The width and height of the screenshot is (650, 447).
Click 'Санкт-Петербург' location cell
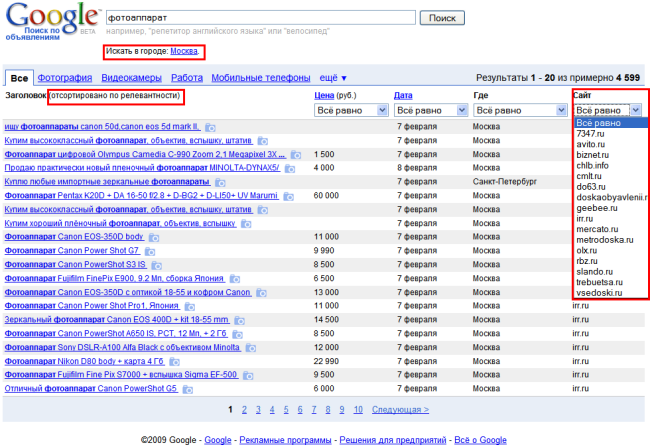pos(504,182)
